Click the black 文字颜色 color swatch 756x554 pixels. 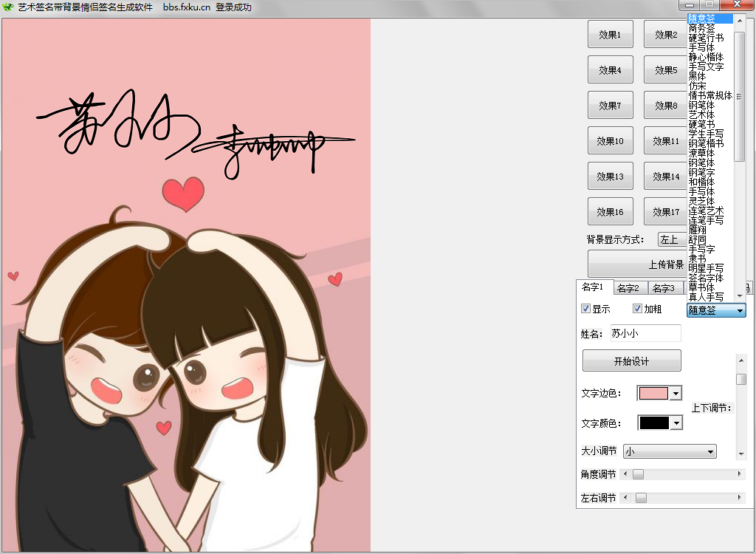(x=654, y=424)
